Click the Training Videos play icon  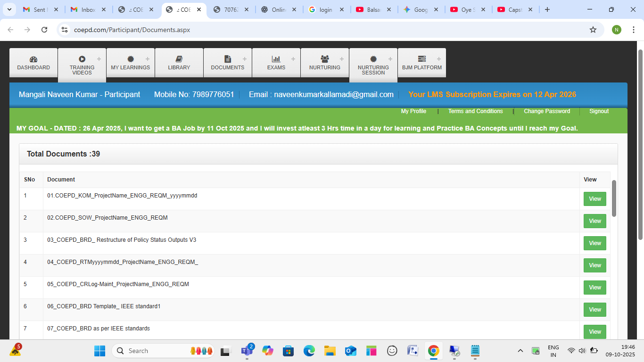click(82, 59)
